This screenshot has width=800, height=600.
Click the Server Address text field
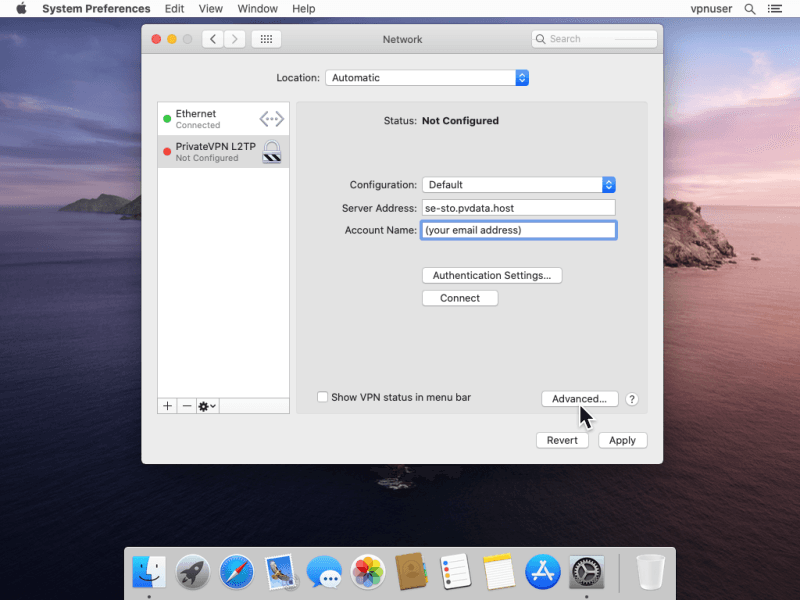pyautogui.click(x=518, y=208)
